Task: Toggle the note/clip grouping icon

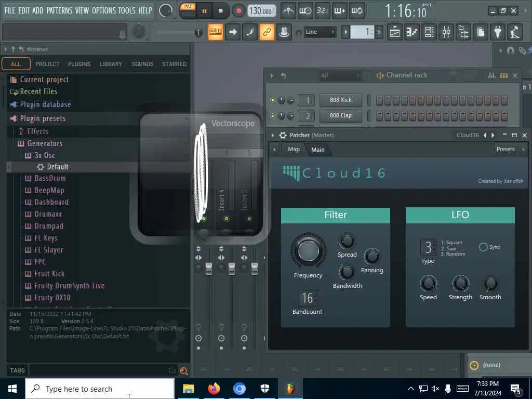Action: point(250,32)
